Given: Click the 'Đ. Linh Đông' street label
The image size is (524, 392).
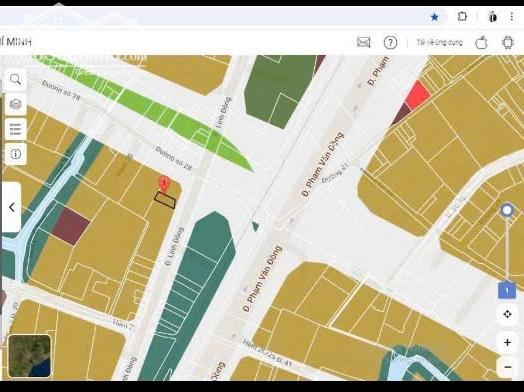Looking at the screenshot, I should click(x=174, y=246).
